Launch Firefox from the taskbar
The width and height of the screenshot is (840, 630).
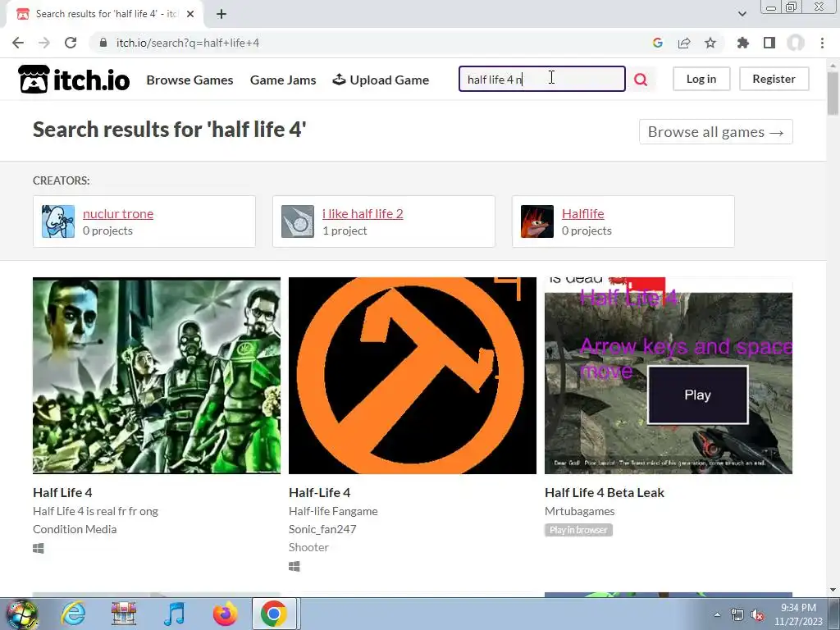coord(225,614)
